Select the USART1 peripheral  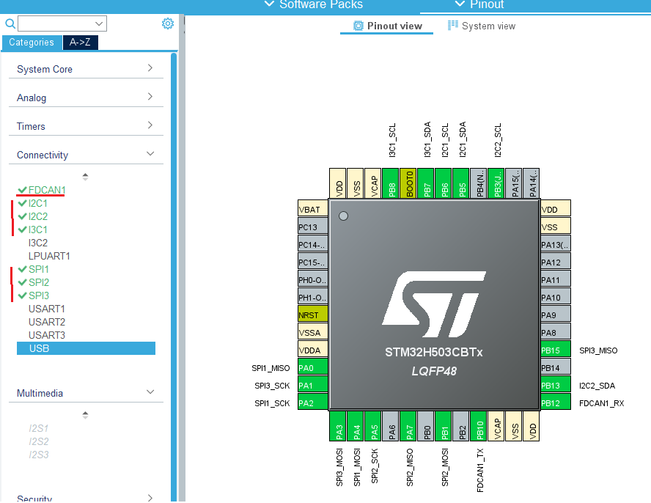coord(46,309)
